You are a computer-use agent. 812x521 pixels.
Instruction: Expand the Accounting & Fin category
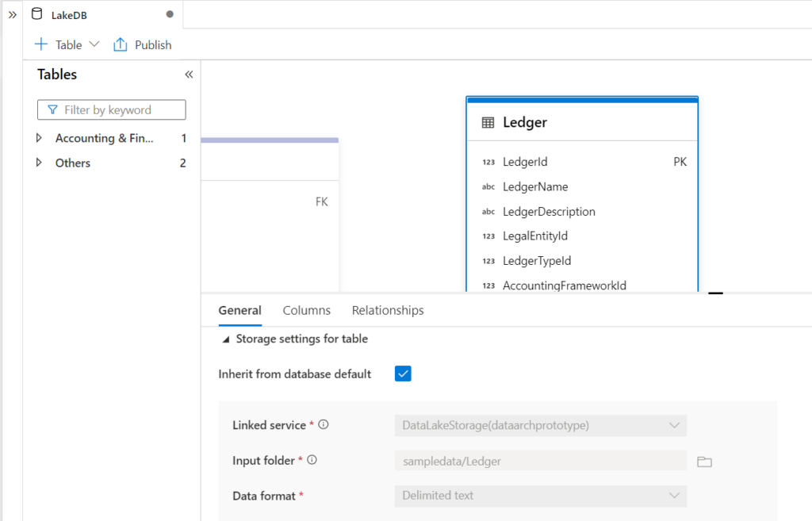point(40,137)
